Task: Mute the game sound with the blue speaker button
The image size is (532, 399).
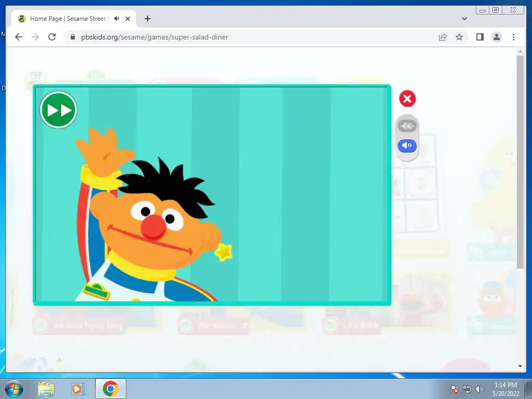Action: (x=407, y=145)
